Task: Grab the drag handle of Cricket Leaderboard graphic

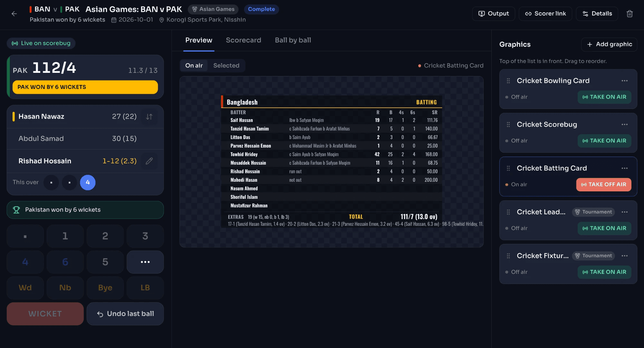Action: 508,212
